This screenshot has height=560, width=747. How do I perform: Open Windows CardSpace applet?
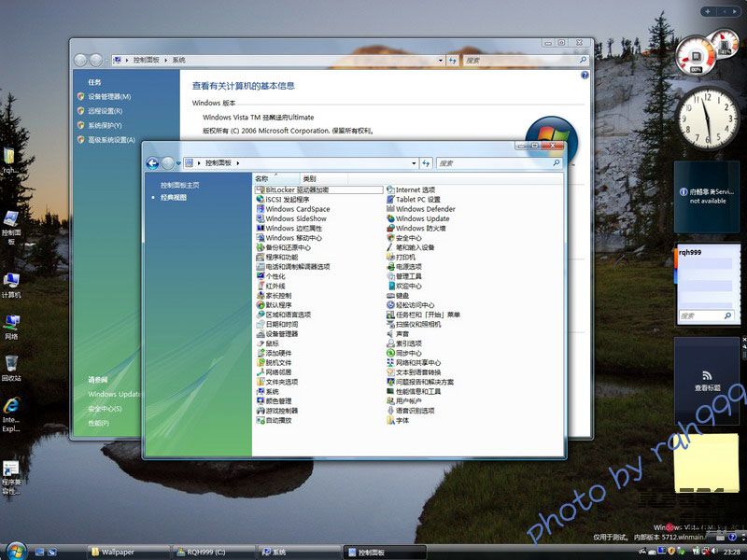coord(297,209)
